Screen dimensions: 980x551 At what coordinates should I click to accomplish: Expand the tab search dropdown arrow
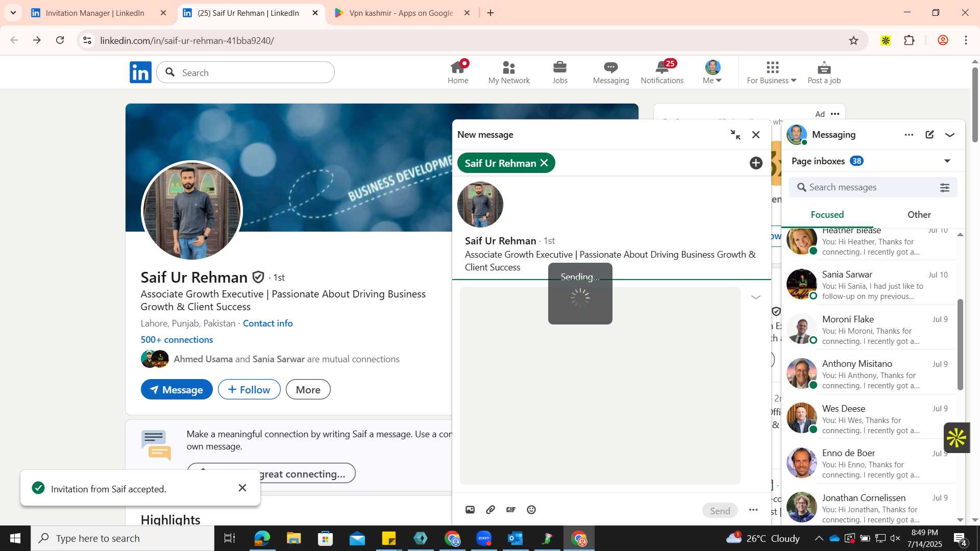(x=13, y=13)
